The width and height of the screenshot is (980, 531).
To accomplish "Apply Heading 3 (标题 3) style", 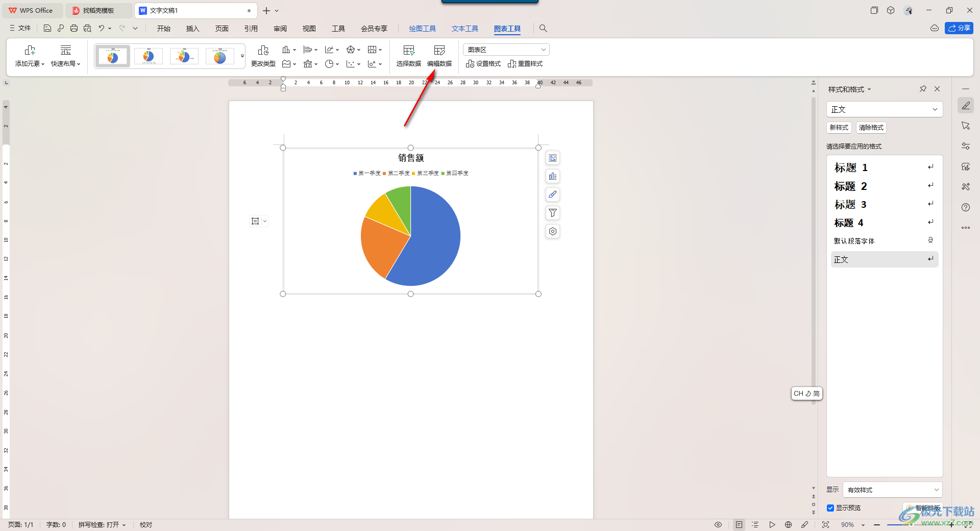I will pos(885,204).
